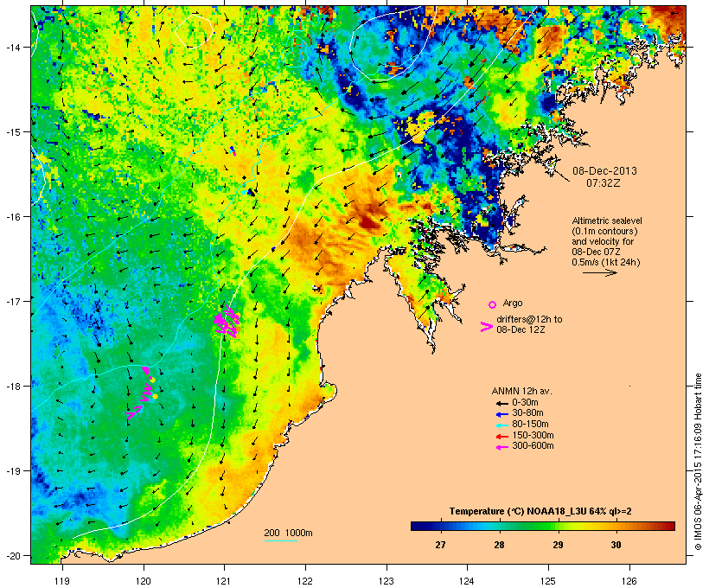Click the '150-300m' legend label
This screenshot has height=588, width=709.
(x=533, y=436)
